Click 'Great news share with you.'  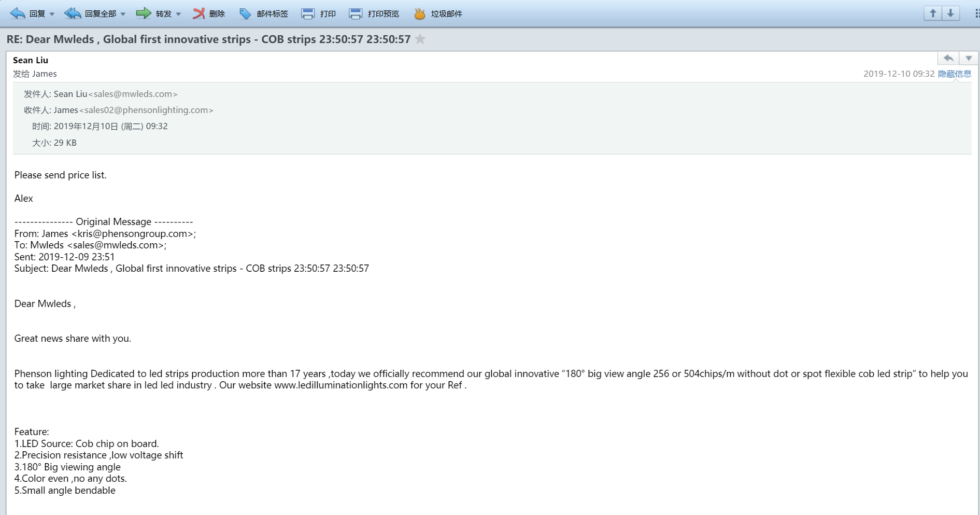tap(73, 339)
